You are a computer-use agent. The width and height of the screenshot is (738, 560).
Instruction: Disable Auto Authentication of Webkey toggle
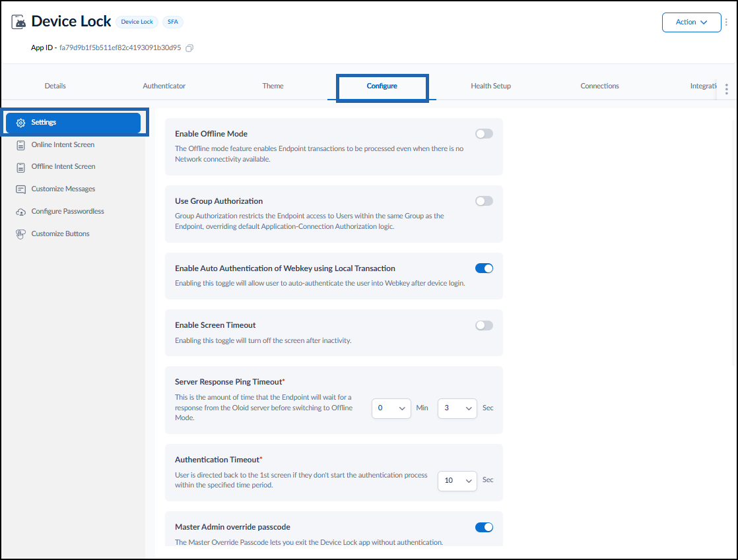484,268
